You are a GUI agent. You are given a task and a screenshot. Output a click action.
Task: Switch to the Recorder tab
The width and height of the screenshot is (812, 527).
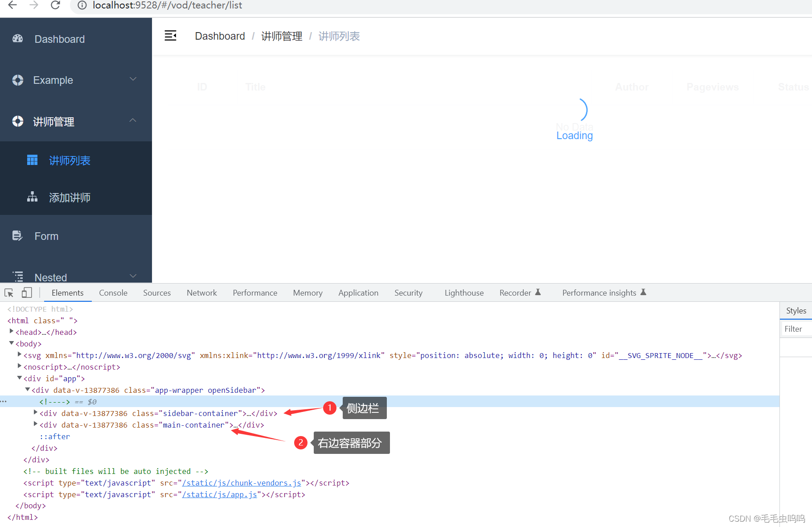click(x=520, y=293)
